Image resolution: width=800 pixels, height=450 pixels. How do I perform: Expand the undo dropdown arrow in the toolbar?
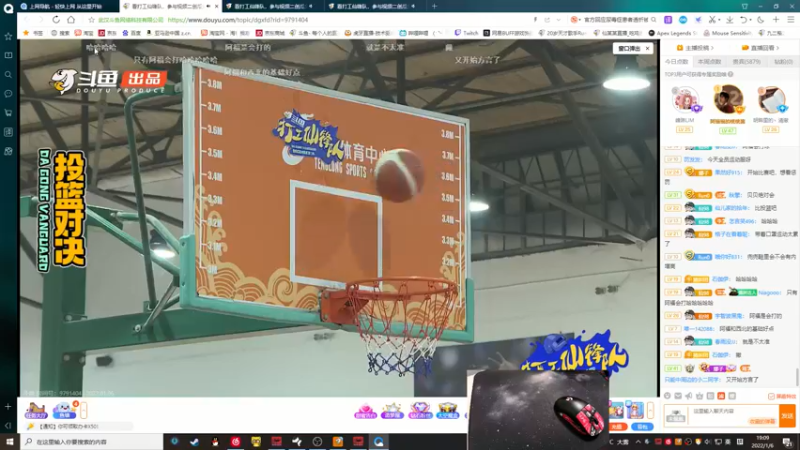[x=751, y=20]
